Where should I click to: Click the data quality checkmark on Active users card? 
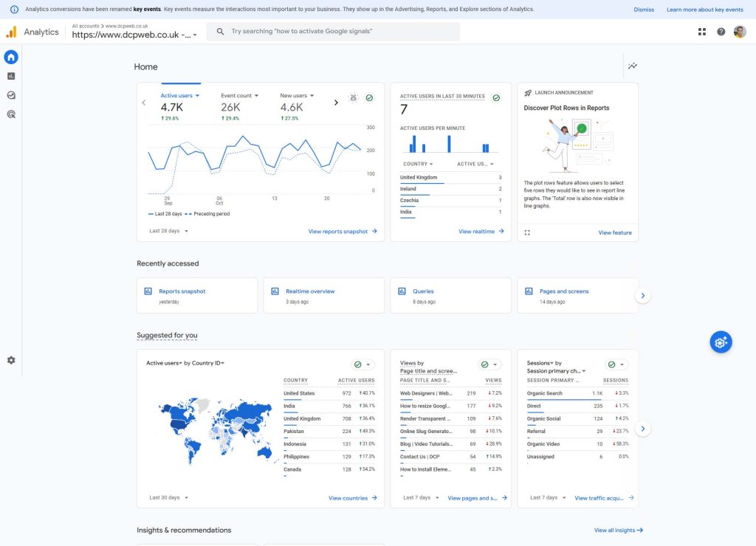point(369,97)
